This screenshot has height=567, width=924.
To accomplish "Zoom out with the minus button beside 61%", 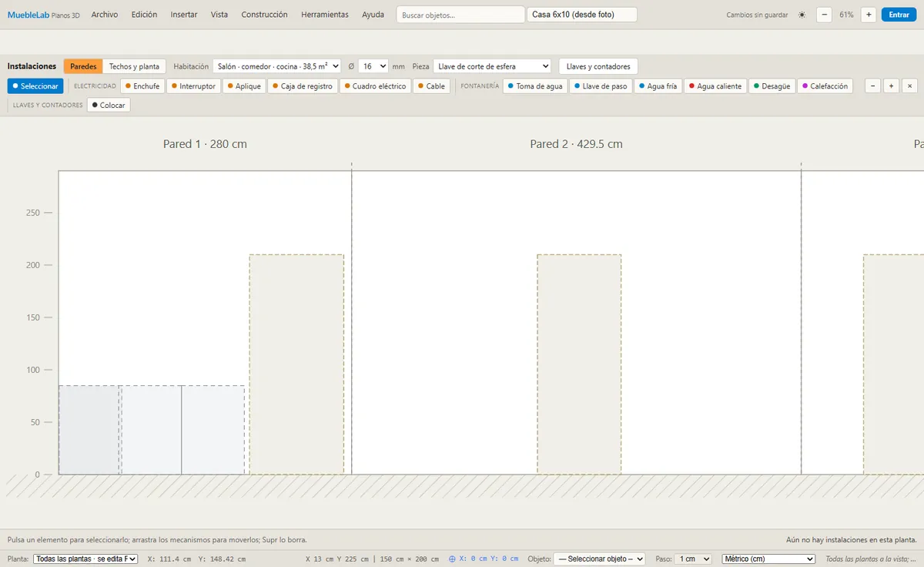I will [824, 15].
